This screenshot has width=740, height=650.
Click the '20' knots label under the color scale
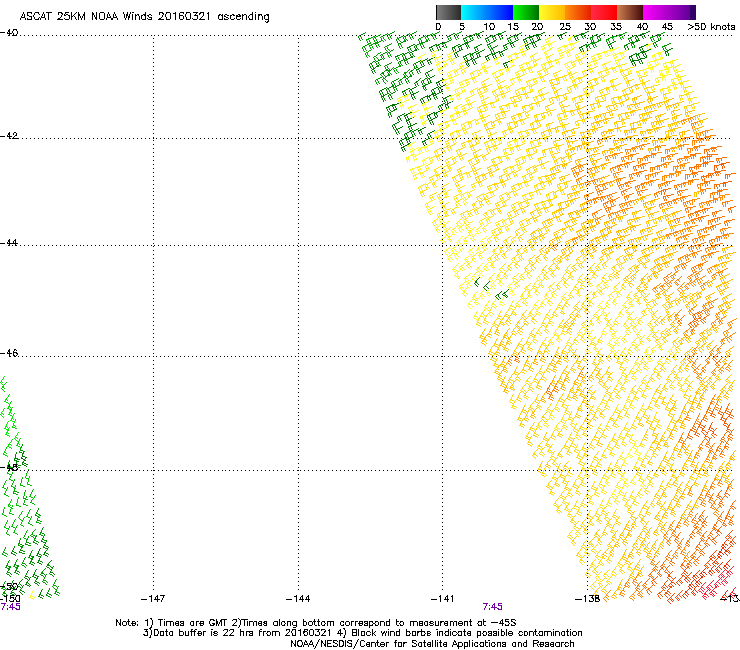click(x=538, y=27)
